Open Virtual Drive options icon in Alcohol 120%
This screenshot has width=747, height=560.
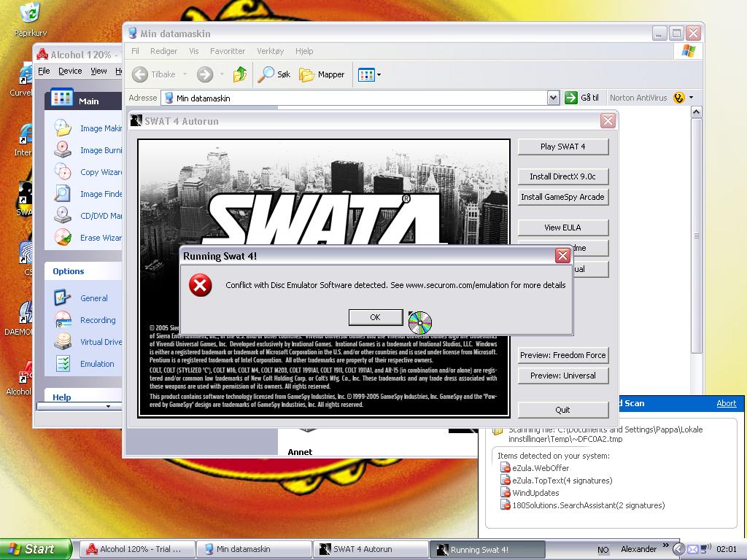tap(63, 342)
